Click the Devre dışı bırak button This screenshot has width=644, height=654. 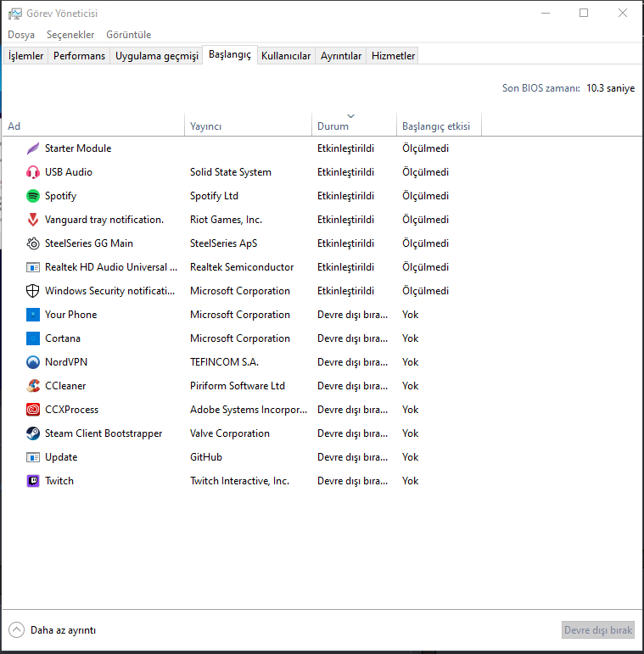click(598, 630)
